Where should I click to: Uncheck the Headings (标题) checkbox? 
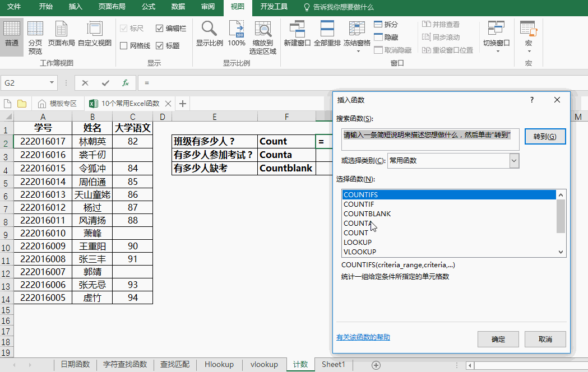tap(160, 46)
